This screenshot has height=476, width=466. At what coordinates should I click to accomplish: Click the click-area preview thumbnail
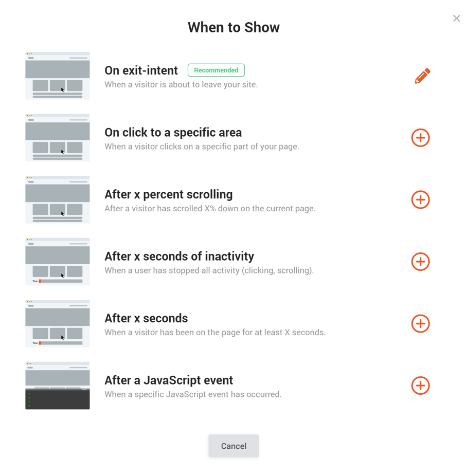tap(57, 137)
